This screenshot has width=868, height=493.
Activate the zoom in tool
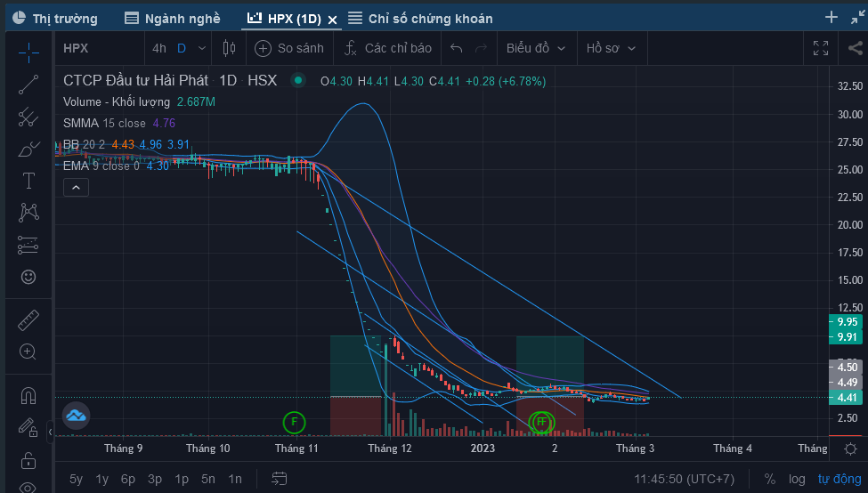pos(28,352)
